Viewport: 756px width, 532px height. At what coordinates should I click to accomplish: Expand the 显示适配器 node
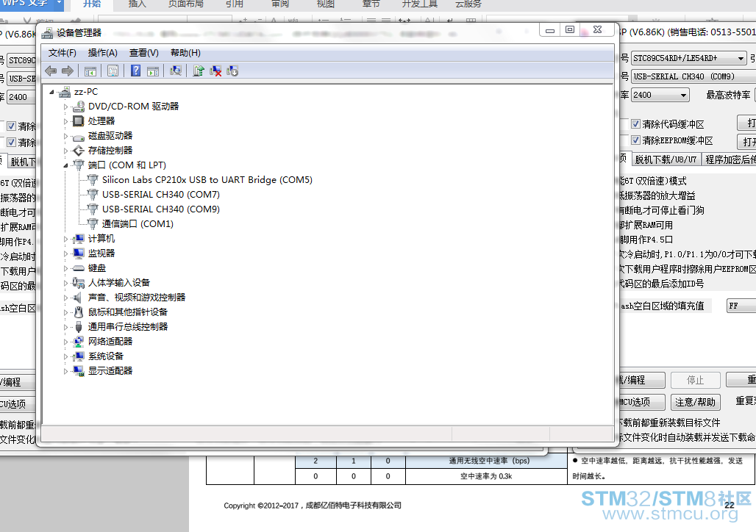point(65,372)
